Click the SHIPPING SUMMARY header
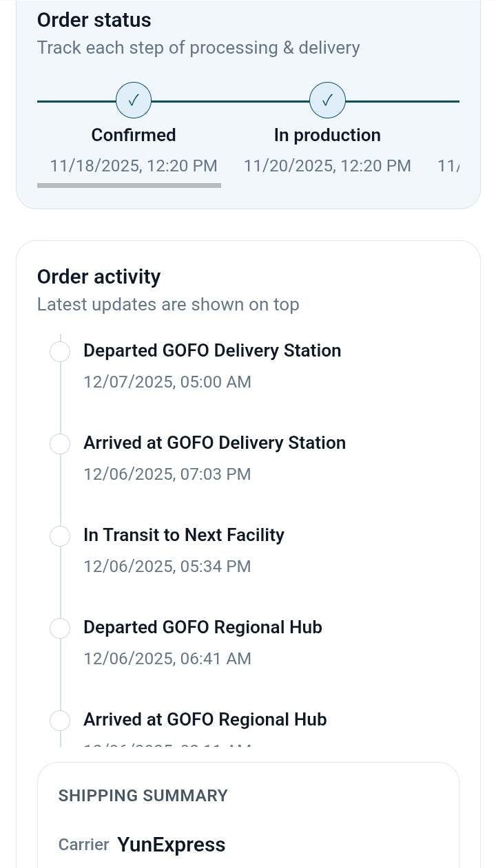 tap(143, 796)
